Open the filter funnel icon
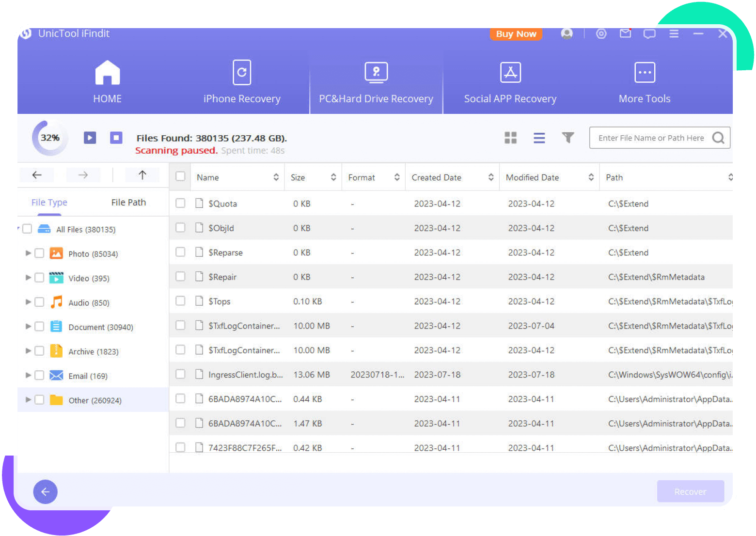Screen dimensions: 756x536 (x=568, y=138)
